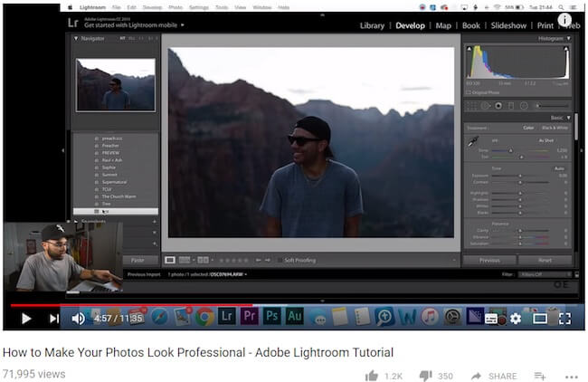Open the Print module
Screen dimensions: 588x382
[x=545, y=25]
